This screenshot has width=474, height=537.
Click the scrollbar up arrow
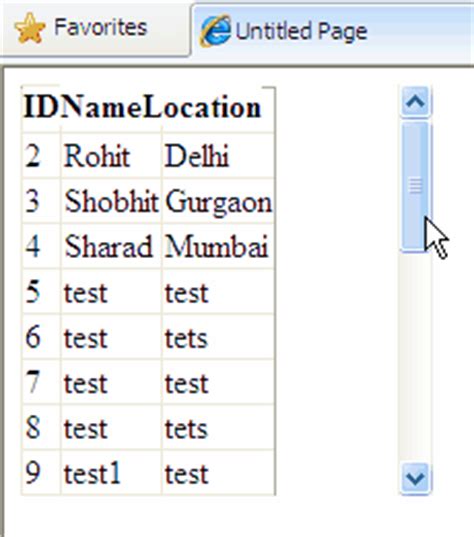[x=416, y=102]
